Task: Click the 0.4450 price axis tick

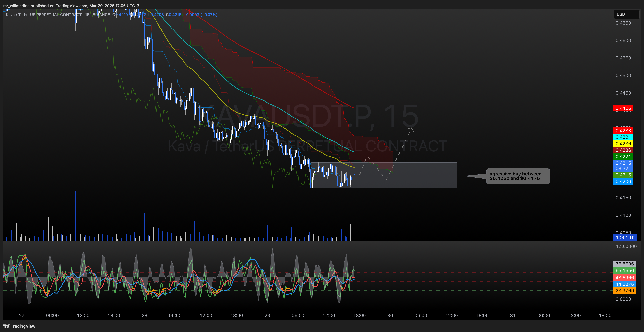Action: [623, 93]
